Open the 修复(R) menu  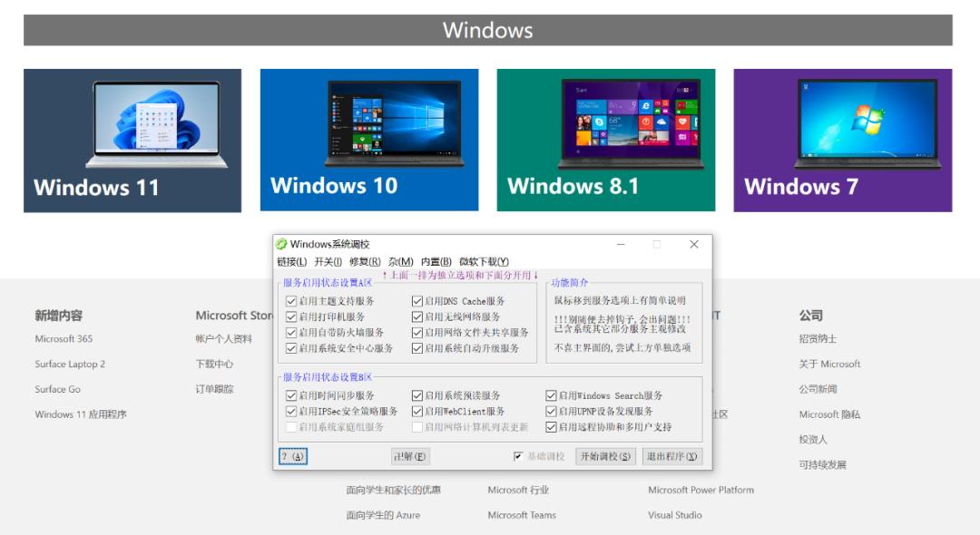(363, 262)
